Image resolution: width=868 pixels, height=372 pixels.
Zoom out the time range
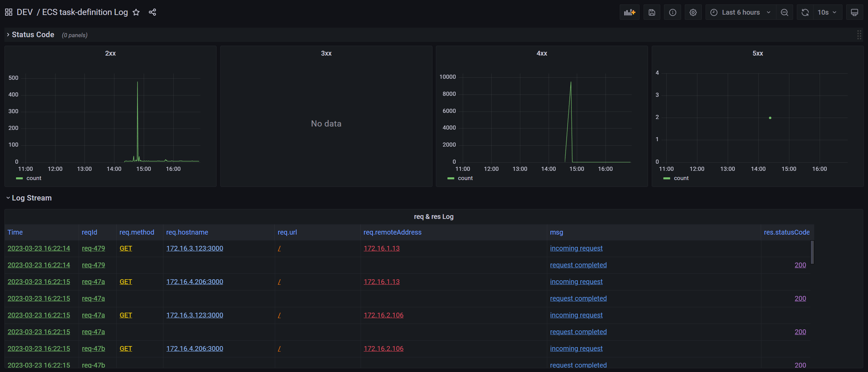tap(784, 12)
